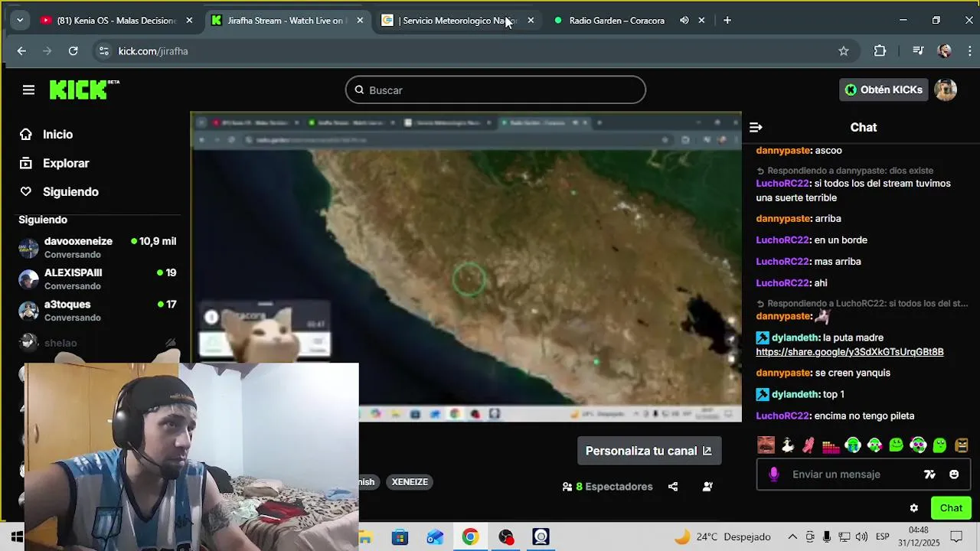Go back in browser history

[x=21, y=51]
